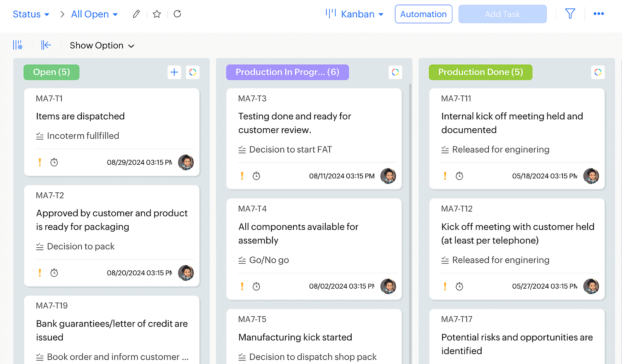The height and width of the screenshot is (364, 622).
Task: Click priority exclamation icon on MA7-T3 card
Action: (x=242, y=176)
